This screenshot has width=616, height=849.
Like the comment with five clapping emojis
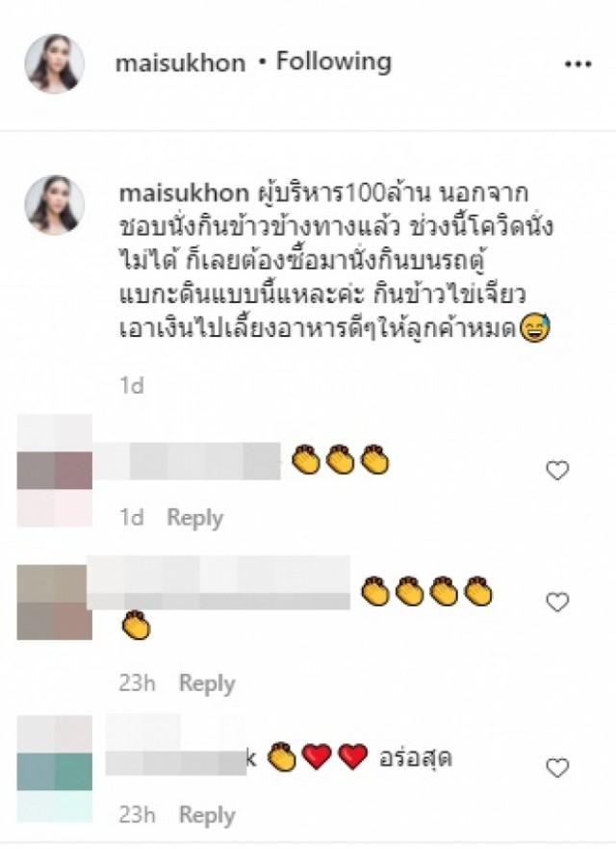click(x=557, y=602)
